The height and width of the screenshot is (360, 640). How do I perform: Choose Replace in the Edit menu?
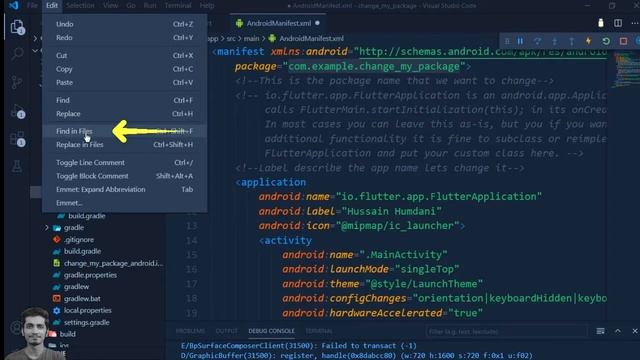coord(124,114)
